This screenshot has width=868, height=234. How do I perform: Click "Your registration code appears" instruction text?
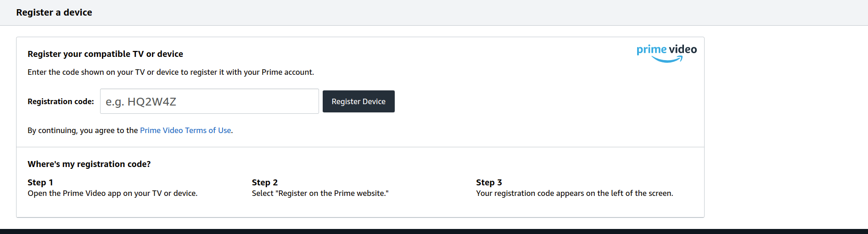click(574, 193)
